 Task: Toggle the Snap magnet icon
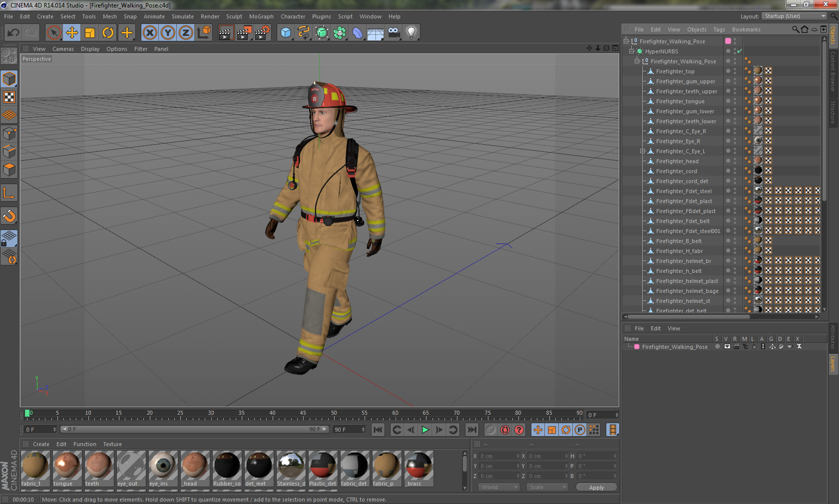(x=9, y=216)
